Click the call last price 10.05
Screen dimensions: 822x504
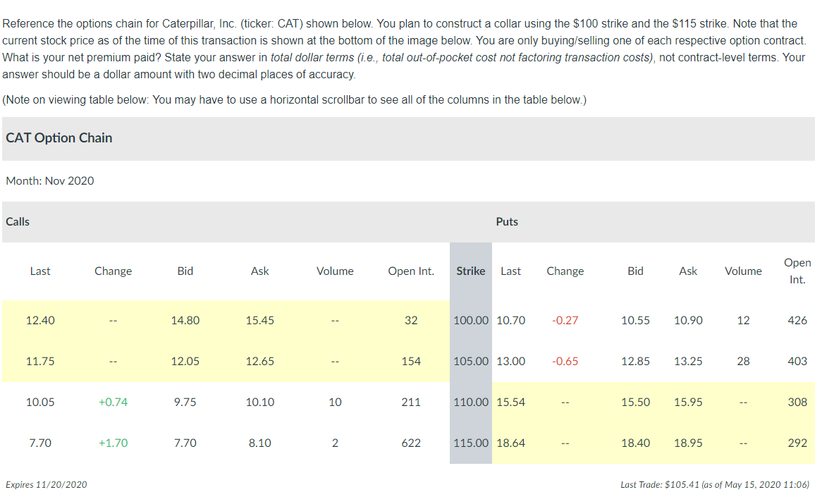(40, 402)
